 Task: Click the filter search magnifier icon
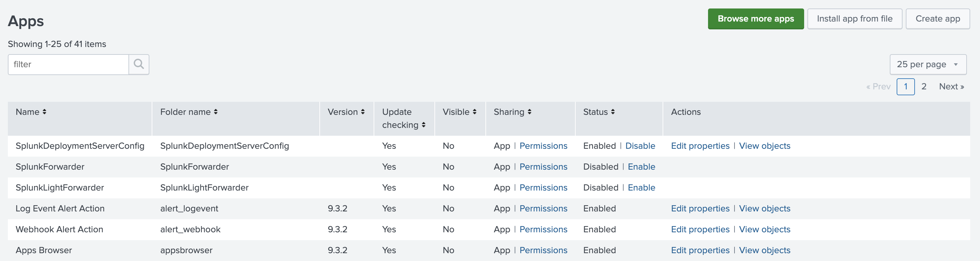[139, 64]
